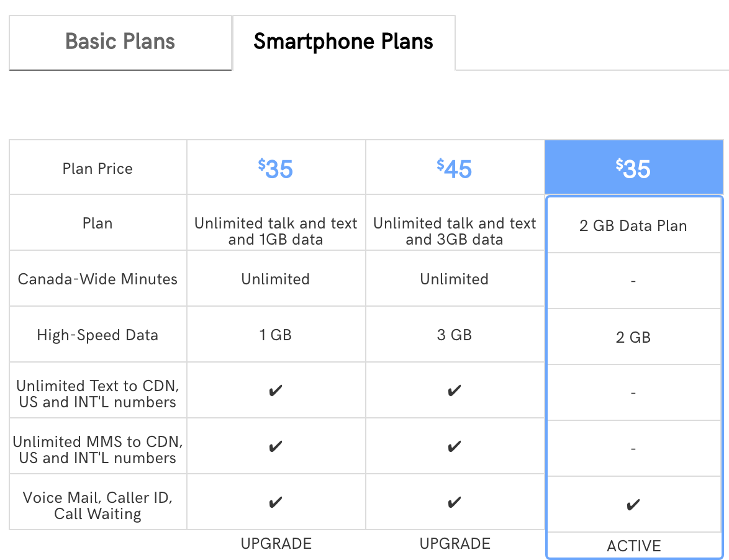The image size is (729, 560).
Task: Click Voice Mail checkmark in 1GB plan column
Action: coord(276,503)
